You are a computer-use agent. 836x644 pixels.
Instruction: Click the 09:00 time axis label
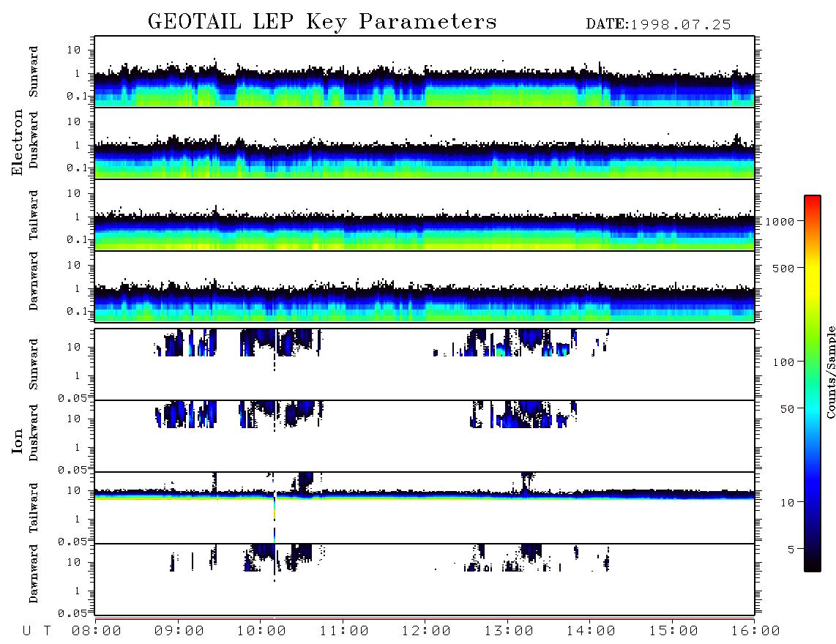point(179,632)
